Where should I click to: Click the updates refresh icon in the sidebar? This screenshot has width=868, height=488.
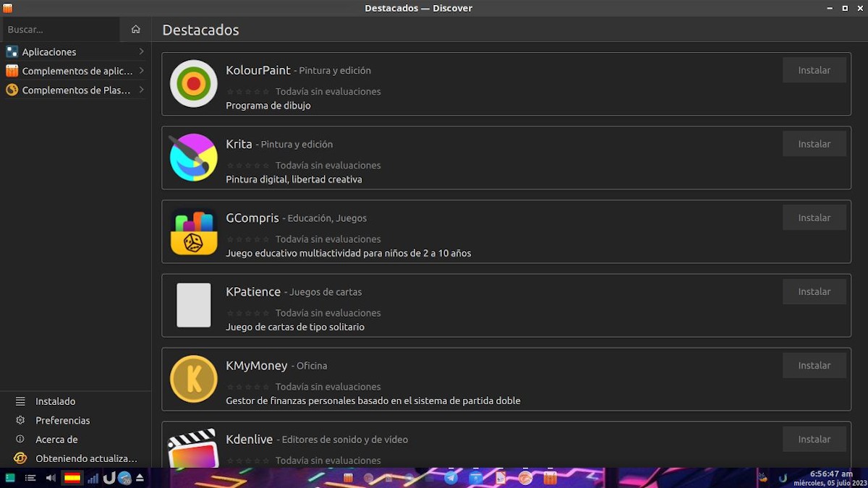pos(20,458)
